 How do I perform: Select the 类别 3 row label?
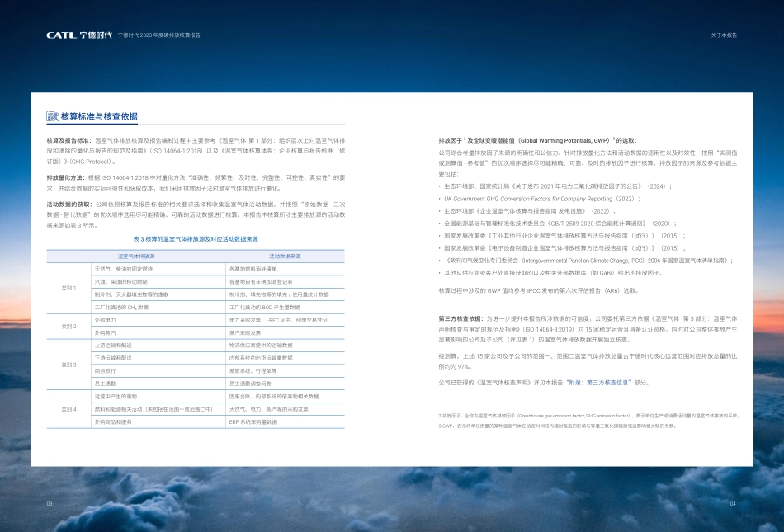[68, 365]
